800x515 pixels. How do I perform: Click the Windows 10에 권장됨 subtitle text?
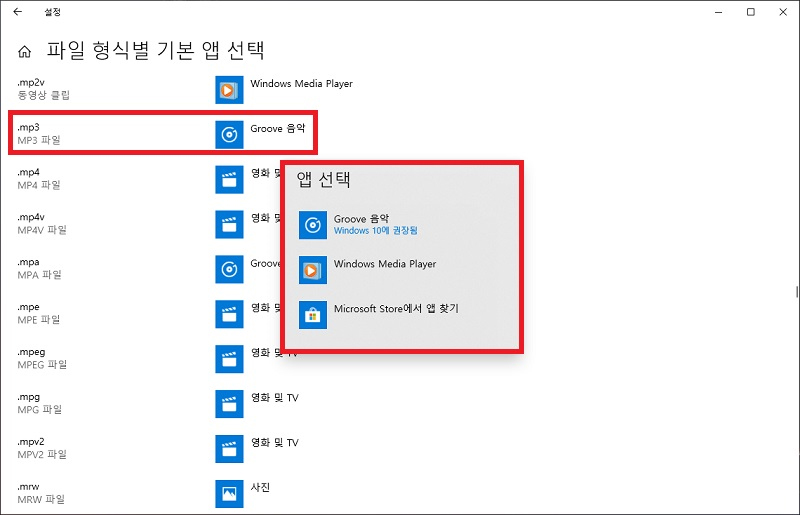(x=376, y=231)
